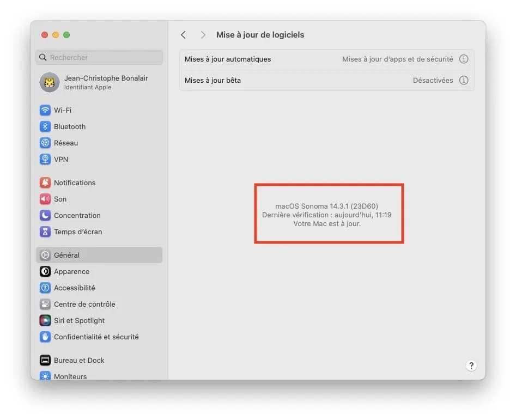The width and height of the screenshot is (516, 420).
Task: Open Jean-Christophe Bonalair Apple ID account
Action: 99,82
